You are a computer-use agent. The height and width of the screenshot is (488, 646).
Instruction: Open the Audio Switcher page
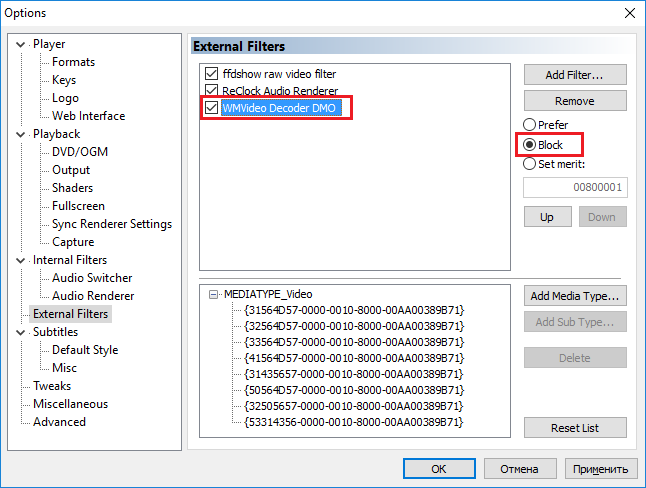pyautogui.click(x=92, y=278)
